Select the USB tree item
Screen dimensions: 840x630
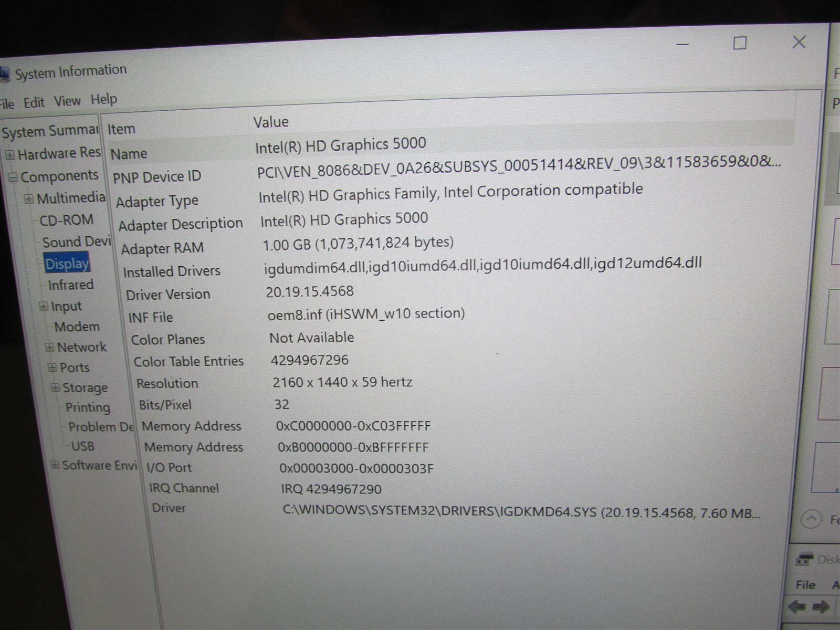[x=83, y=446]
